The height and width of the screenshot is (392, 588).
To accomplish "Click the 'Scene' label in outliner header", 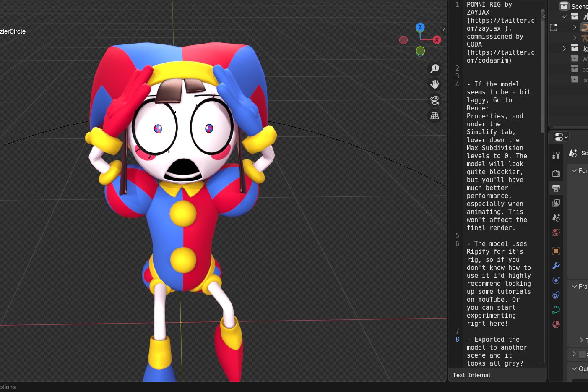I will pos(580,6).
